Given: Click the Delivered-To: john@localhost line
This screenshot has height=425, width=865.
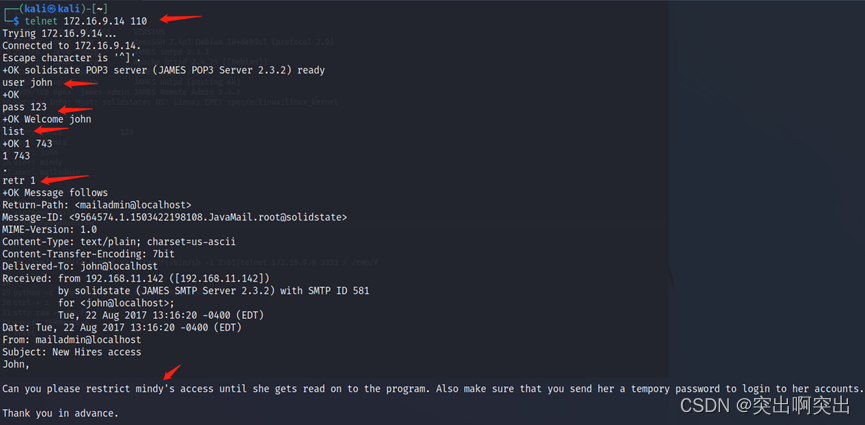Looking at the screenshot, I should 80,265.
